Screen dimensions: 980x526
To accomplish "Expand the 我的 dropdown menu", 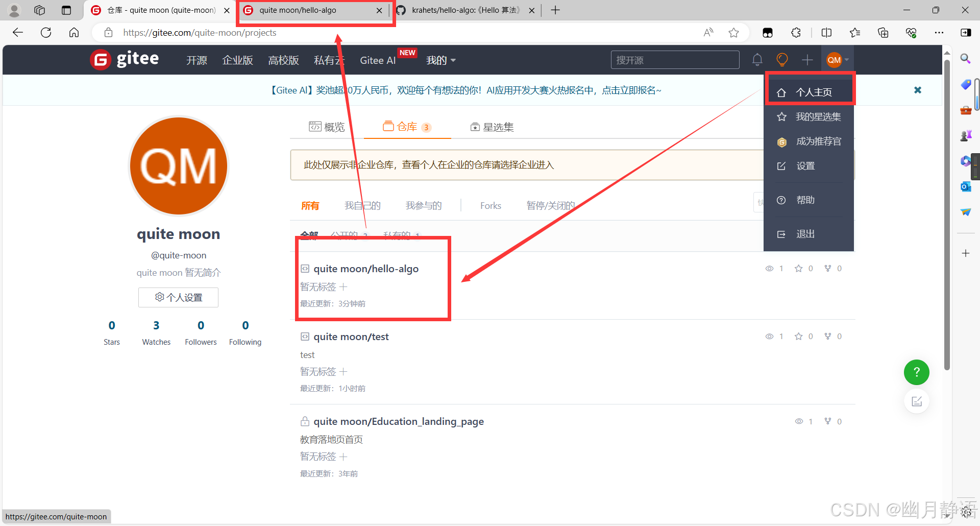I will pyautogui.click(x=441, y=60).
